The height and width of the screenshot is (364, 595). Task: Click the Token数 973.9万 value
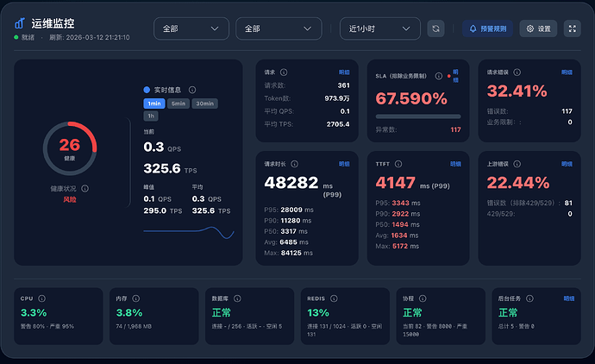coord(337,98)
